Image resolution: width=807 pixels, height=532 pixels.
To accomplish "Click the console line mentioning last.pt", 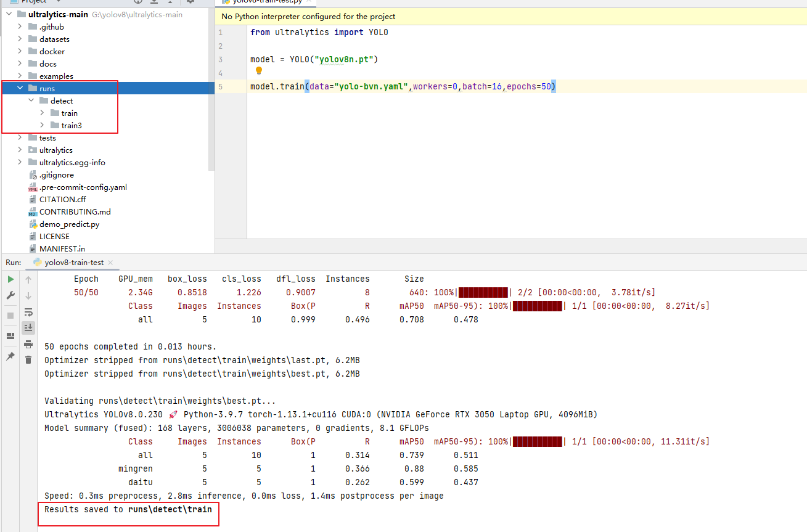I will [202, 360].
